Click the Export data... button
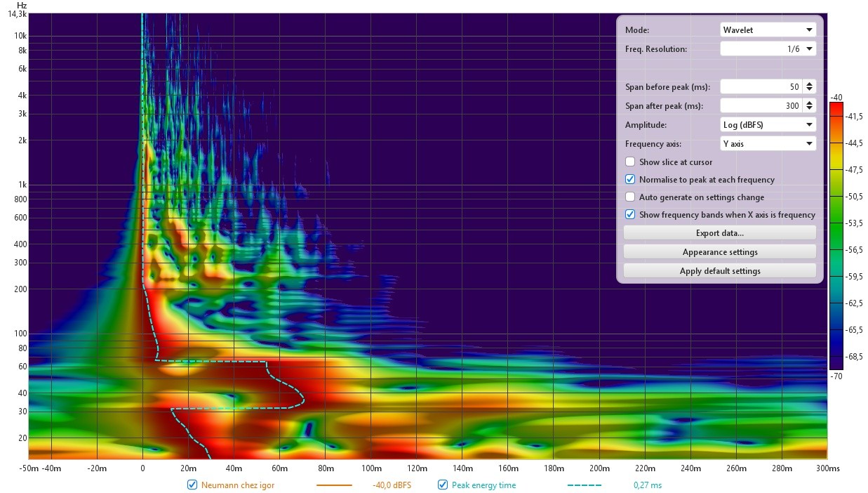 coord(720,233)
